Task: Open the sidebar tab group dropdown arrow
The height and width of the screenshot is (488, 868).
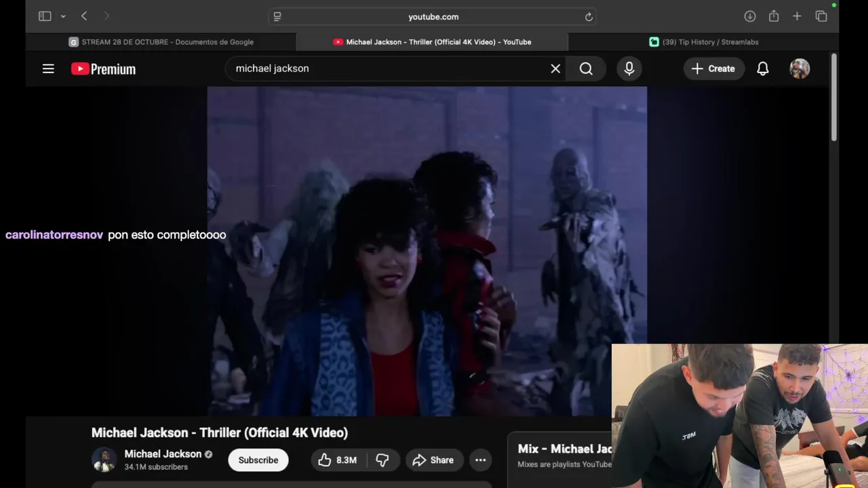Action: (x=63, y=16)
